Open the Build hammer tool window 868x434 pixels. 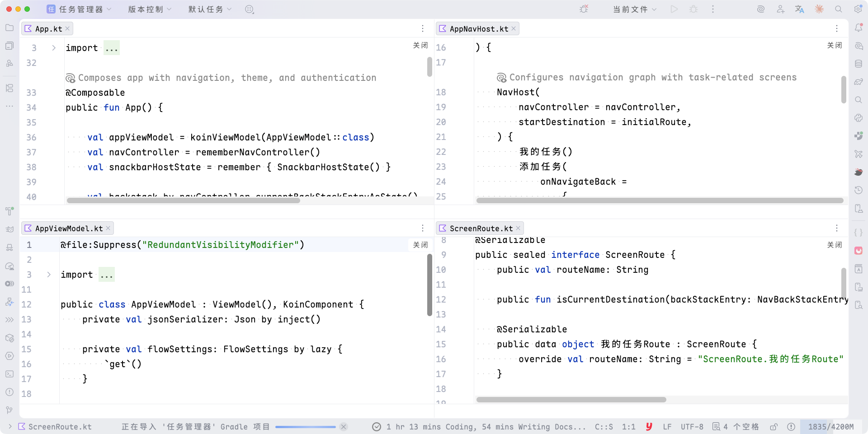9,211
